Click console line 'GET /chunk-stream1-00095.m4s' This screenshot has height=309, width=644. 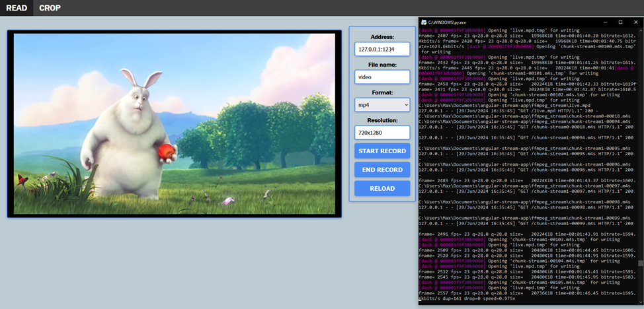(x=528, y=153)
